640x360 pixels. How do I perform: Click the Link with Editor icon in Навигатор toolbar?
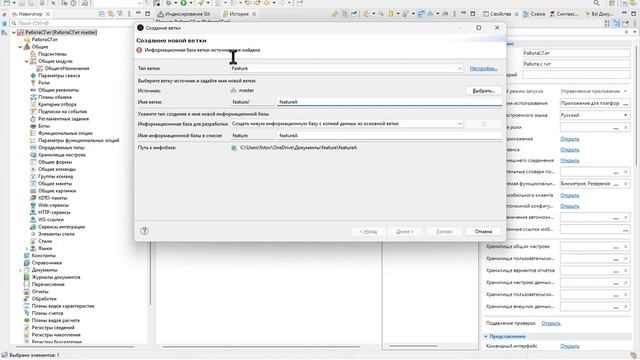(111, 14)
